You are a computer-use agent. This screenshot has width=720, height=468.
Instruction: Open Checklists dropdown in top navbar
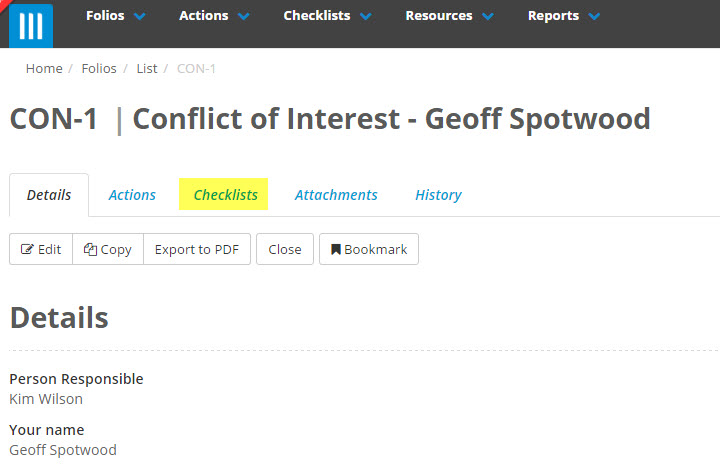click(327, 16)
